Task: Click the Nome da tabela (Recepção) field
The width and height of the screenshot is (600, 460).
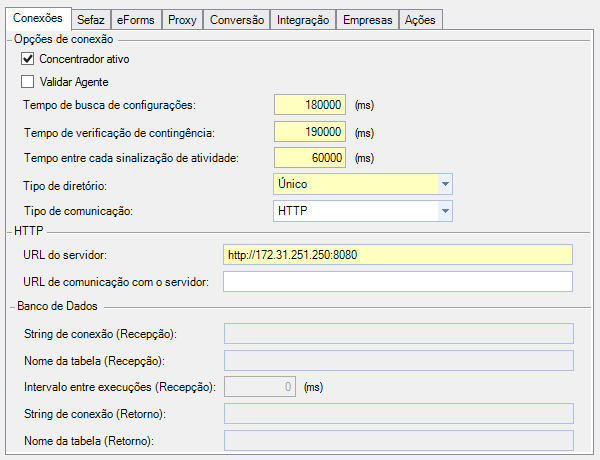Action: (x=398, y=360)
